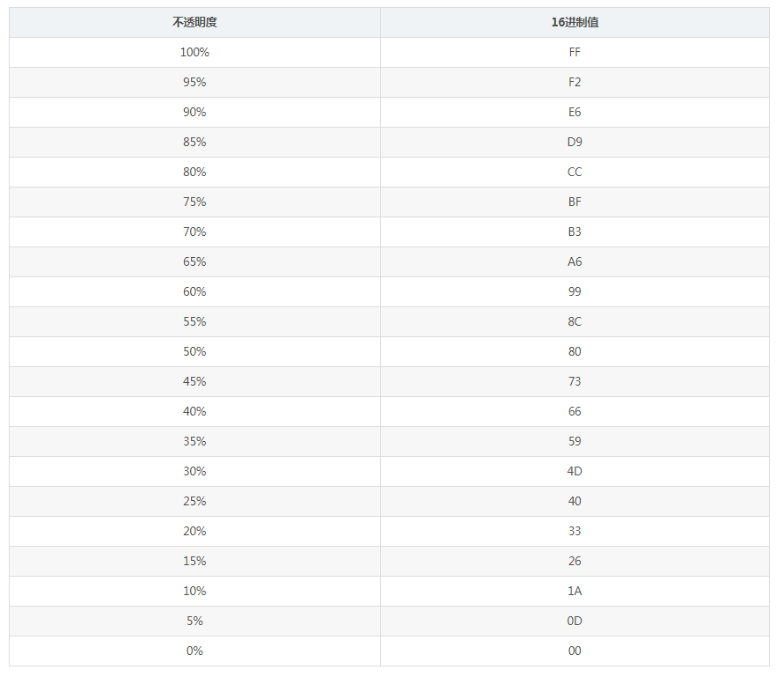
Task: Click the 73 hex value
Action: click(575, 382)
